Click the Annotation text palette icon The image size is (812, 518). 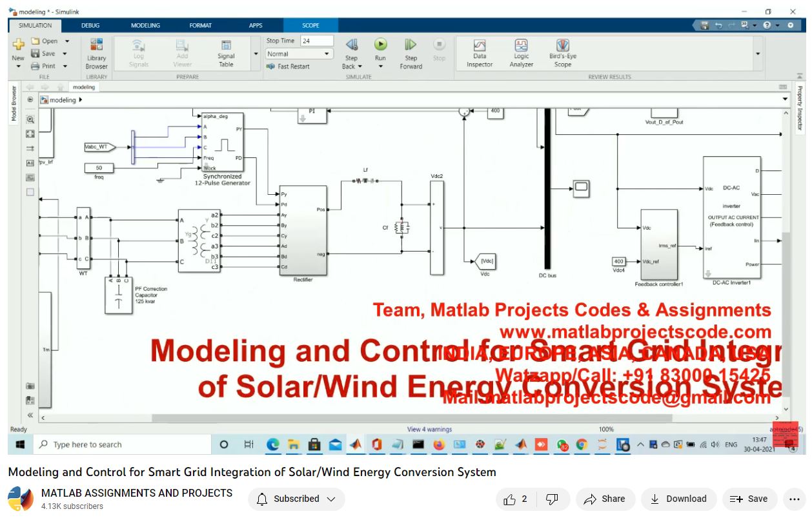(x=30, y=163)
